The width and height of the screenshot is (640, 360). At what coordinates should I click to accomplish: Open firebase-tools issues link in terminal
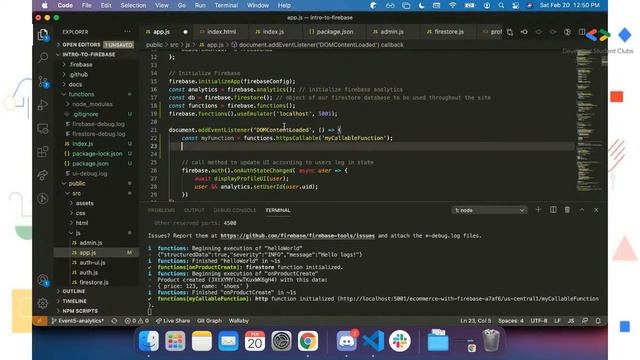coord(298,236)
